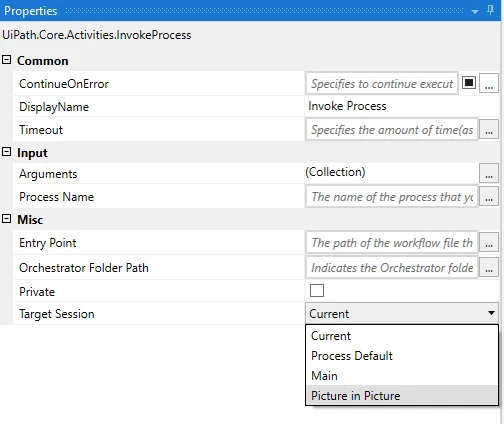504x424 pixels.
Task: Click the ContinueOnError value field
Action: 382,83
